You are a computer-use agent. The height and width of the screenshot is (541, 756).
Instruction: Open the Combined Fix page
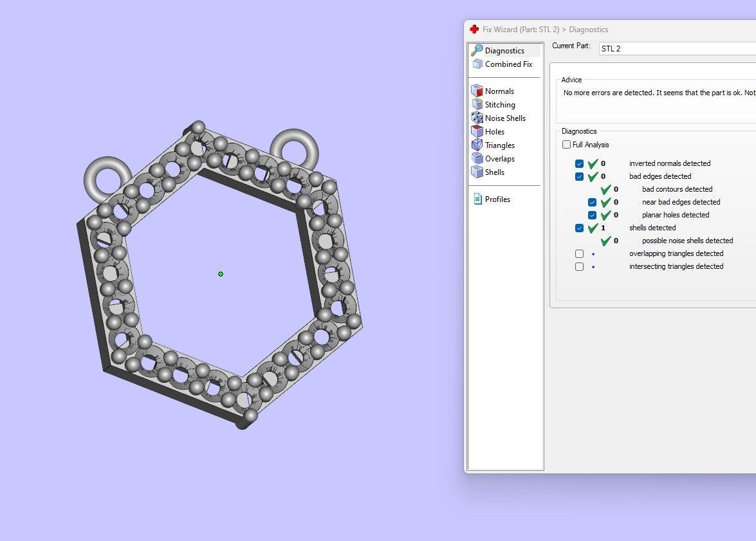(508, 64)
